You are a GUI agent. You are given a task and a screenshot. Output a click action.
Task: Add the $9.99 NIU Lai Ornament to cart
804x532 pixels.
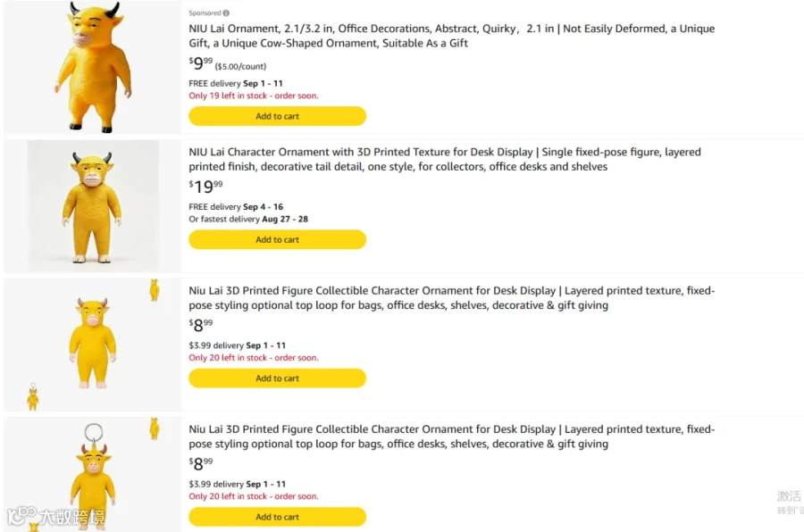278,116
